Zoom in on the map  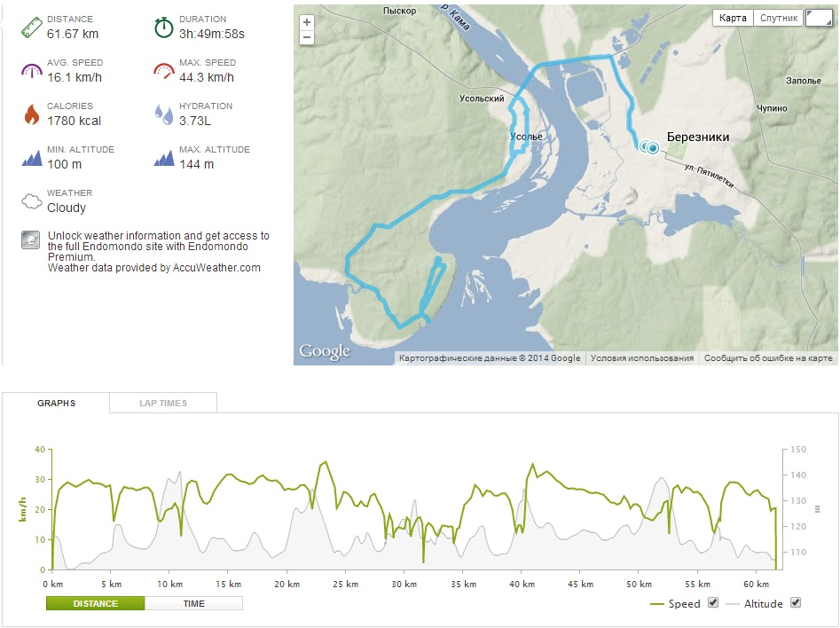pyautogui.click(x=307, y=22)
